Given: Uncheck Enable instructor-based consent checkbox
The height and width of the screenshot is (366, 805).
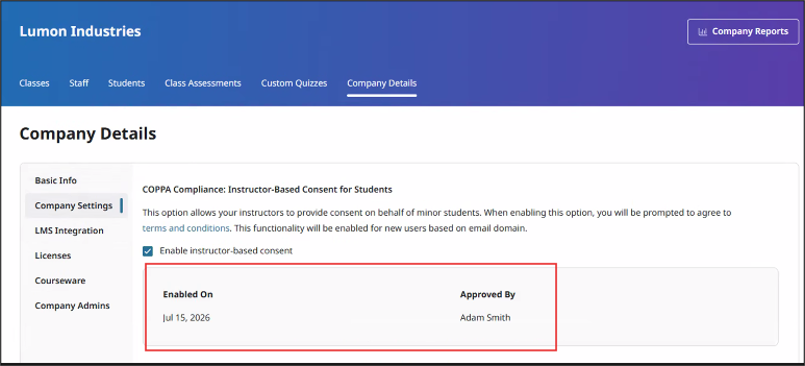Looking at the screenshot, I should 148,251.
